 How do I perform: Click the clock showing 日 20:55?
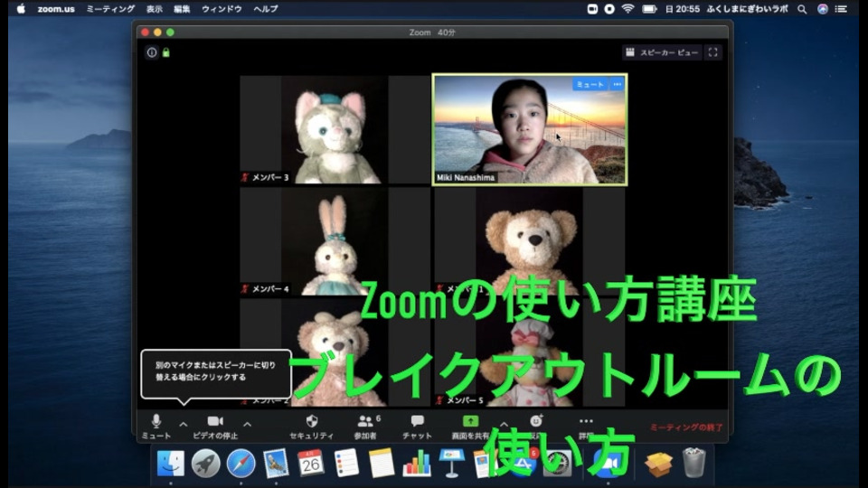[x=682, y=9]
